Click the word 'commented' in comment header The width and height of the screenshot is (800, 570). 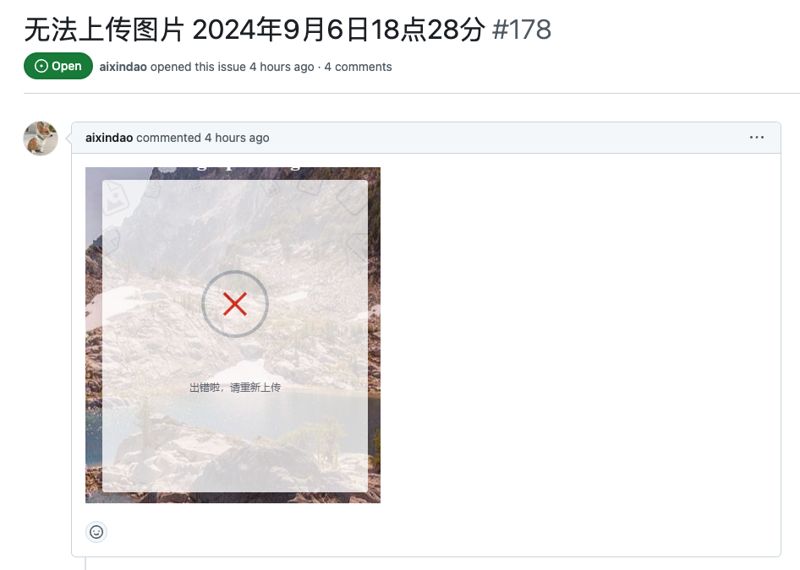[169, 138]
